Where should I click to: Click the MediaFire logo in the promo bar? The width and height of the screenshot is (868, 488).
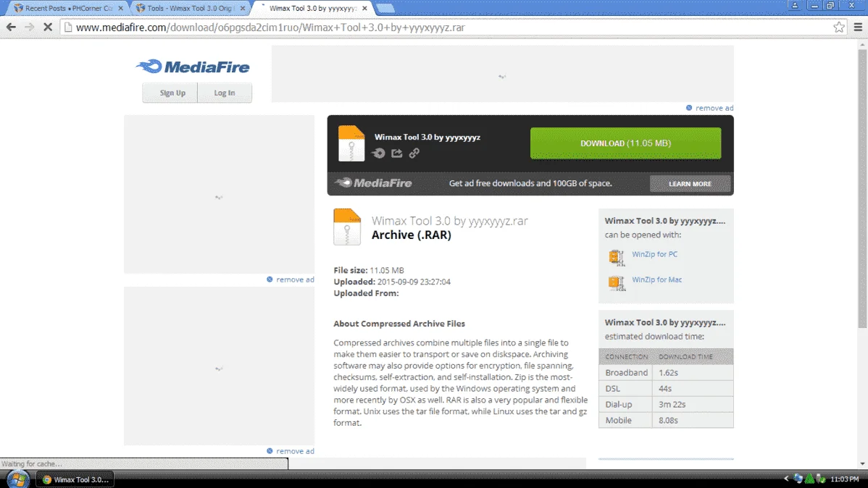point(374,183)
